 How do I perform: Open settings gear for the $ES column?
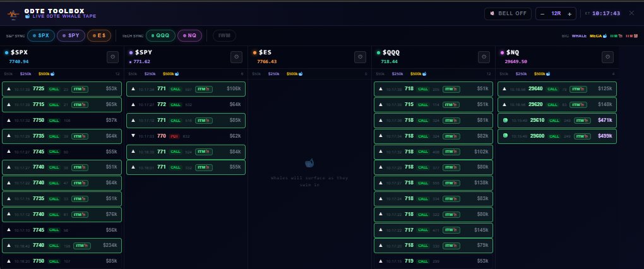click(x=360, y=57)
